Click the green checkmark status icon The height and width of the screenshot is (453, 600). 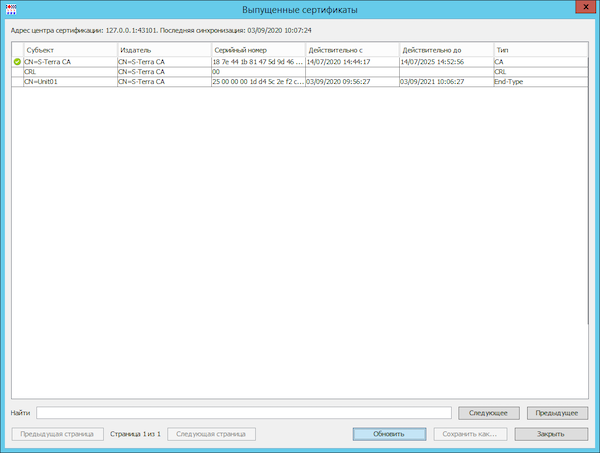click(17, 62)
